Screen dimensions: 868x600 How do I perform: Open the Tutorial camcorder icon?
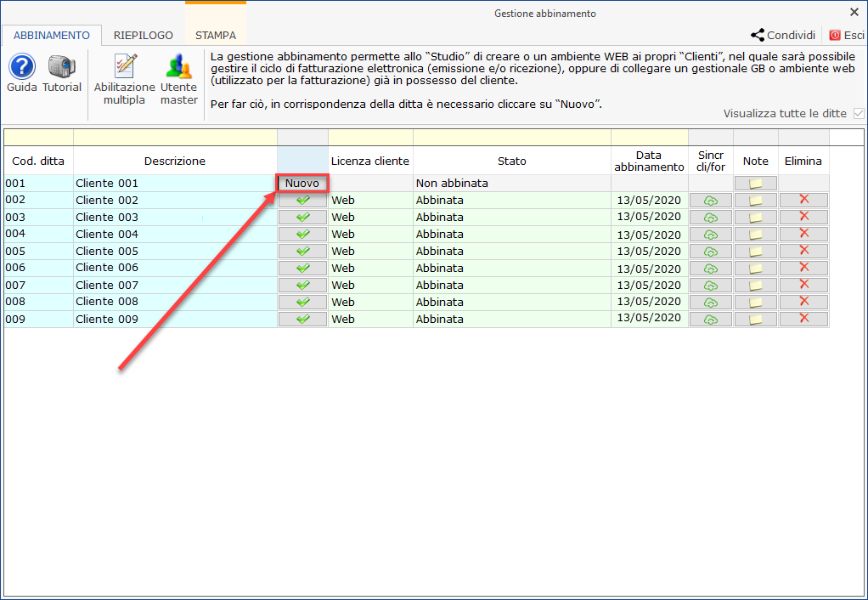click(61, 73)
